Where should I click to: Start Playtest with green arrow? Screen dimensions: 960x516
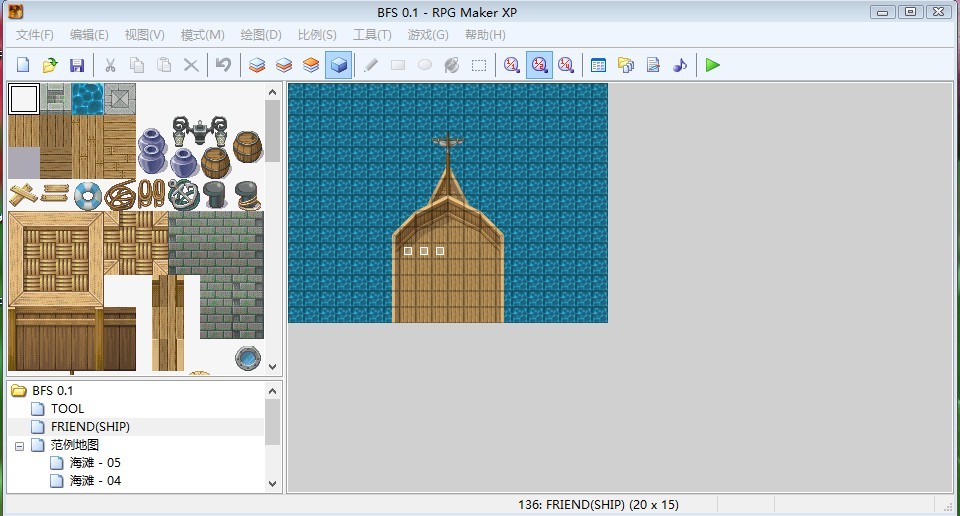[713, 65]
